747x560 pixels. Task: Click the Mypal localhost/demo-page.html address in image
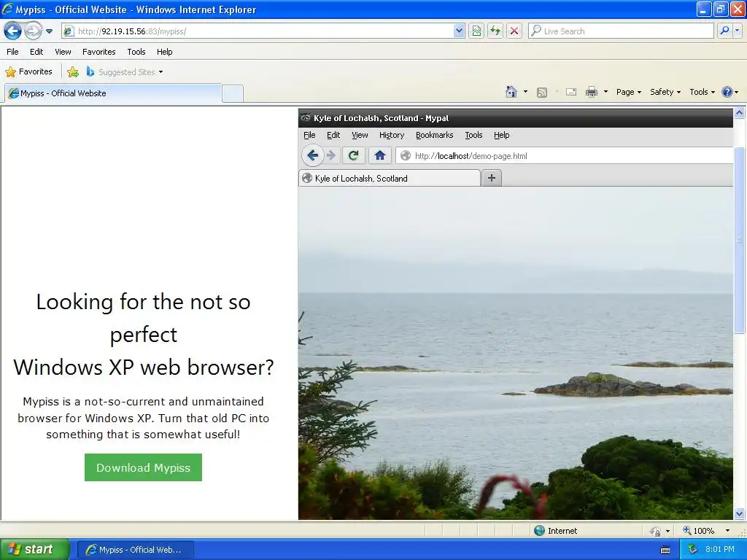(x=471, y=156)
